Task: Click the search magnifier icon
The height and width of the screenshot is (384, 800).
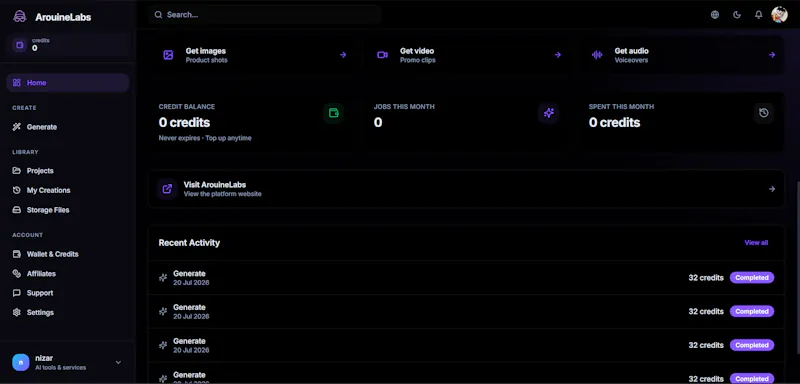Action: [159, 15]
